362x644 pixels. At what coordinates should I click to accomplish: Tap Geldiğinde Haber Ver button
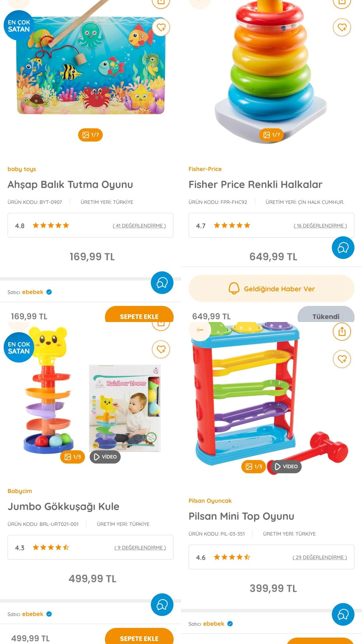271,288
